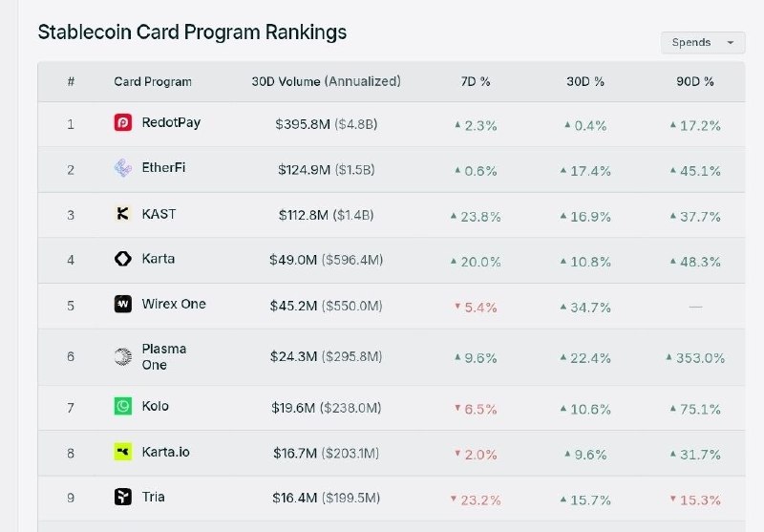Click the yellow Karta.io logo icon
The height and width of the screenshot is (532, 764).
tap(123, 452)
